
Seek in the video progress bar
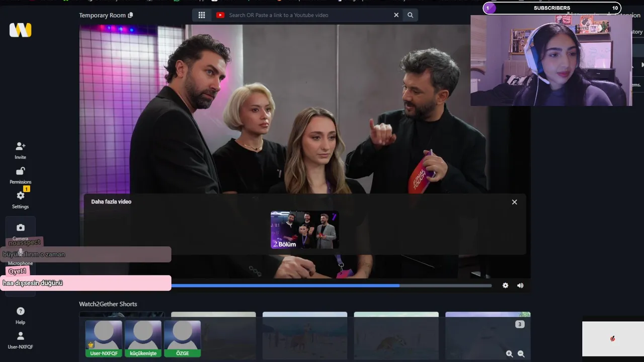coord(331,286)
